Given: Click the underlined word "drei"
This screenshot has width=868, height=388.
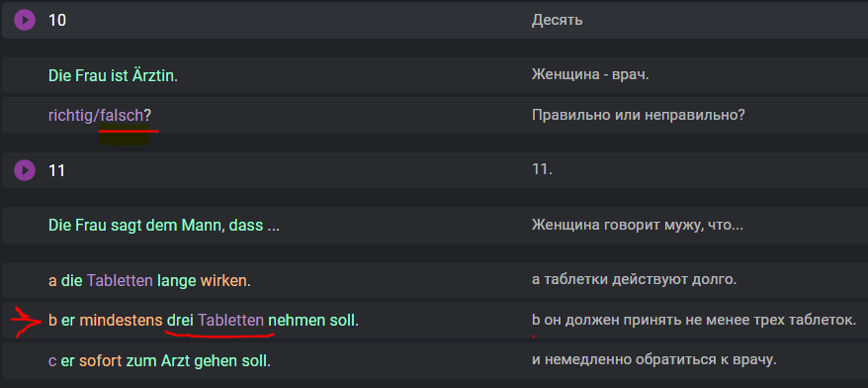Looking at the screenshot, I should [179, 321].
